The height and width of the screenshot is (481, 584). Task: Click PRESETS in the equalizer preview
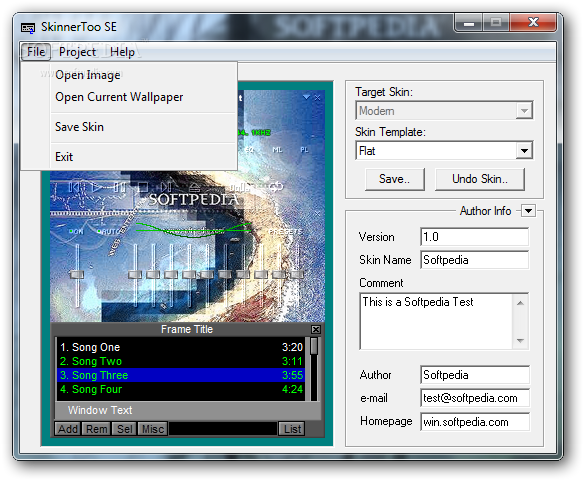[x=286, y=232]
